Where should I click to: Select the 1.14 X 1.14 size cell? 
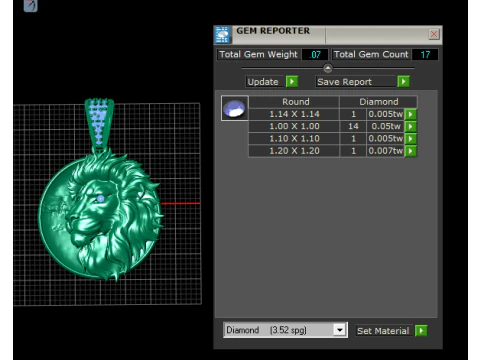click(x=294, y=114)
